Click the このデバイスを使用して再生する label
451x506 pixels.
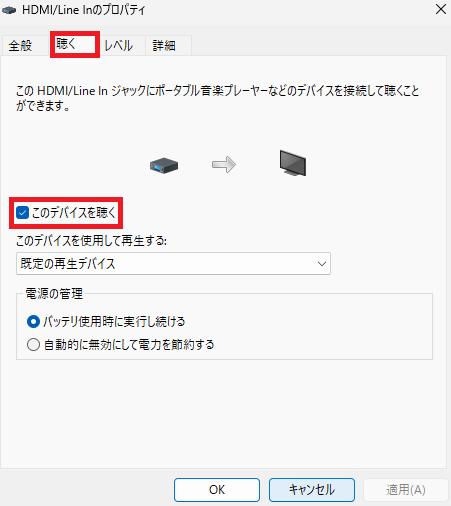pos(91,240)
